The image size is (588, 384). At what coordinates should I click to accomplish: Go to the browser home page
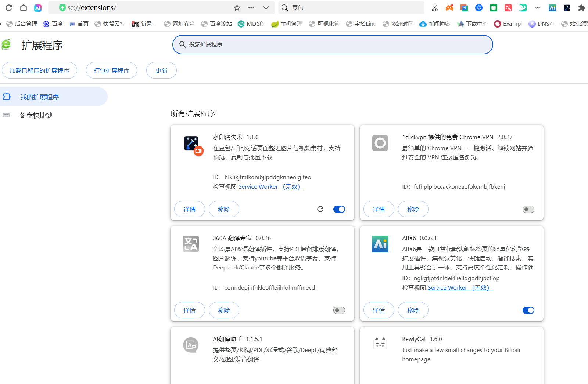(x=24, y=8)
